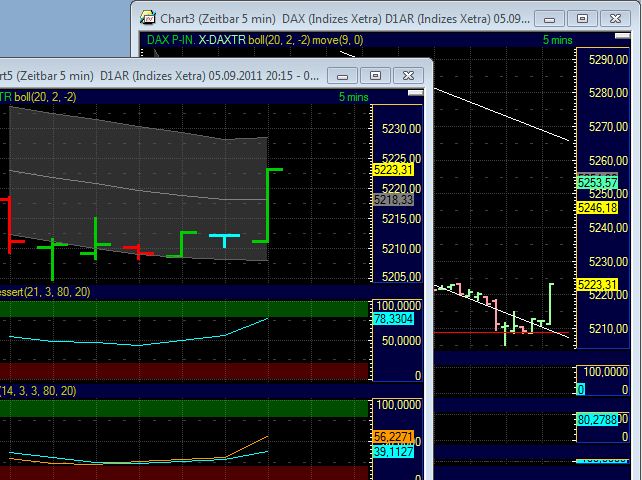Image resolution: width=642 pixels, height=480 pixels.
Task: Click essert(21, 3, 80, 20) indicator label
Action: pyautogui.click(x=45, y=292)
